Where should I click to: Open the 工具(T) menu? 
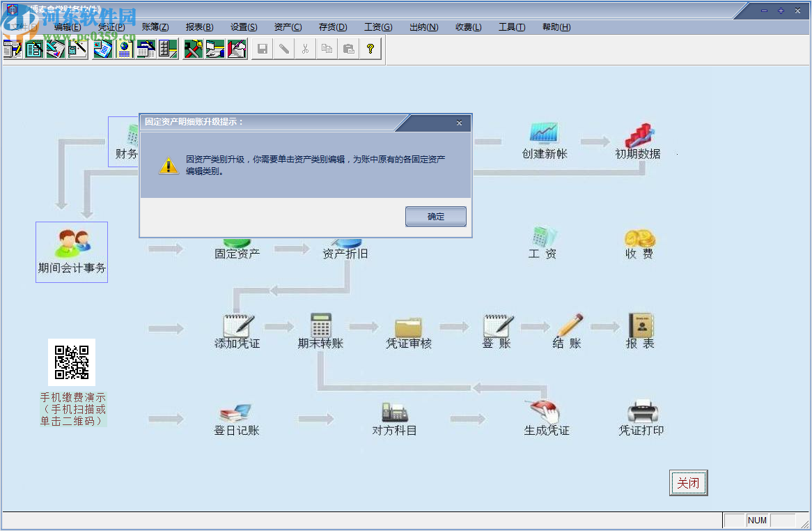[512, 27]
